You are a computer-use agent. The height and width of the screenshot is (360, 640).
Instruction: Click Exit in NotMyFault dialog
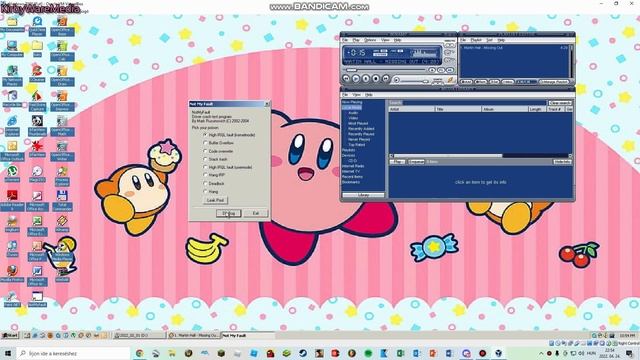[256, 213]
